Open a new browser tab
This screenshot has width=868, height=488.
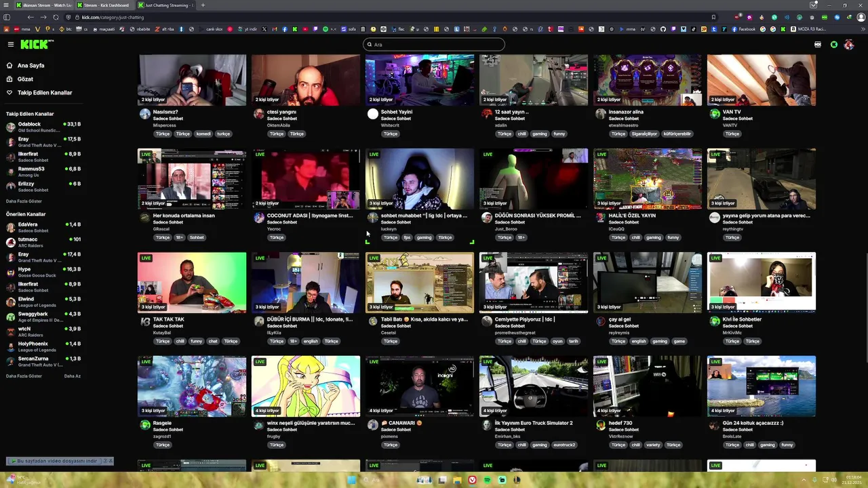click(x=203, y=5)
